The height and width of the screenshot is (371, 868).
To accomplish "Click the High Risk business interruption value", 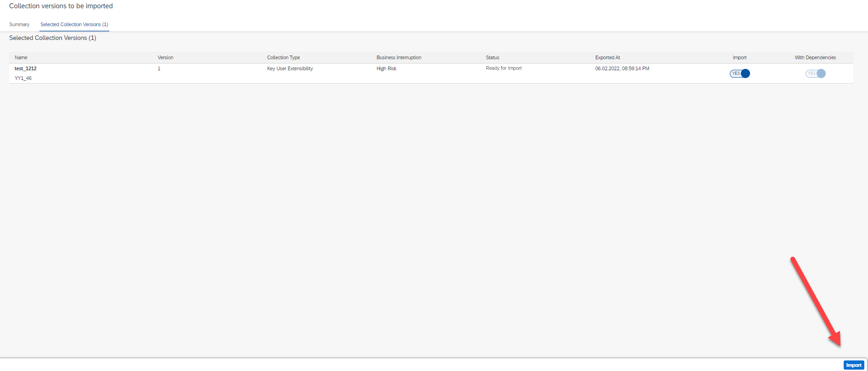I will point(386,69).
